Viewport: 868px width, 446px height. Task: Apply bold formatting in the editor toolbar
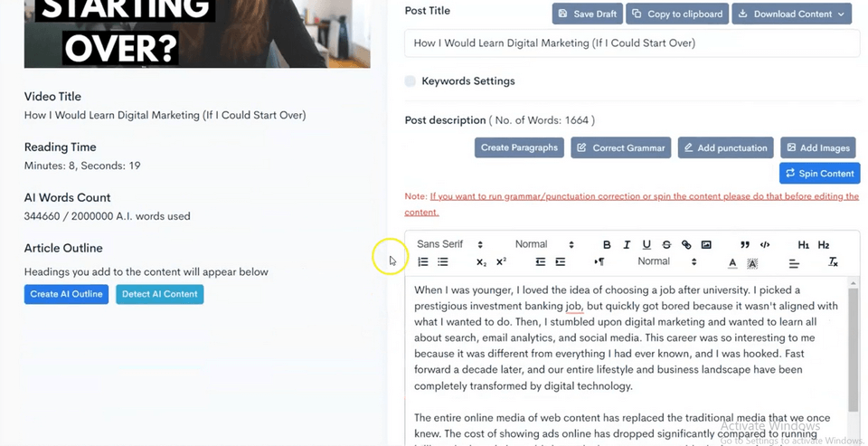point(607,244)
